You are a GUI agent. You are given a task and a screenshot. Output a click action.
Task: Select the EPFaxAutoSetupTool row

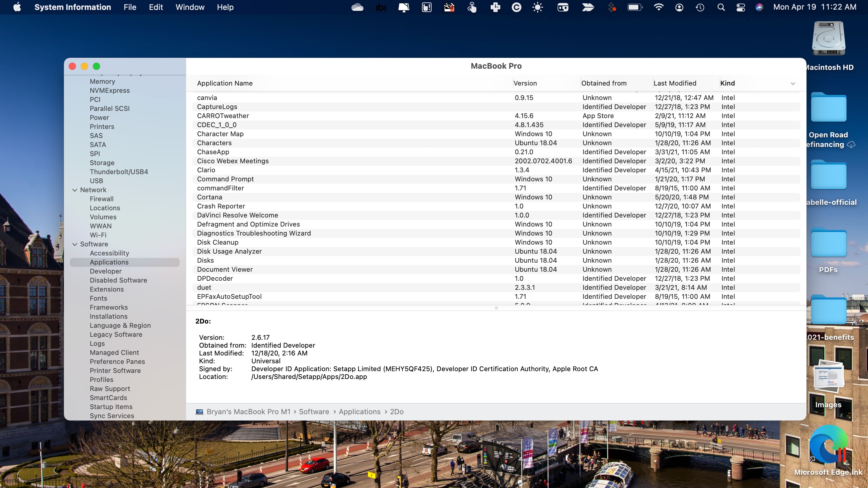(496, 297)
